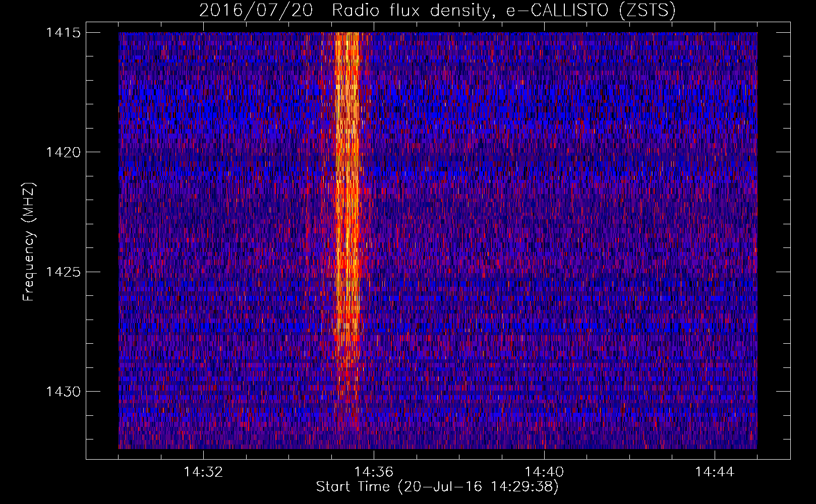Screen dimensions: 816x504
Task: Click the 14:40 time tick label
Action: tap(544, 472)
